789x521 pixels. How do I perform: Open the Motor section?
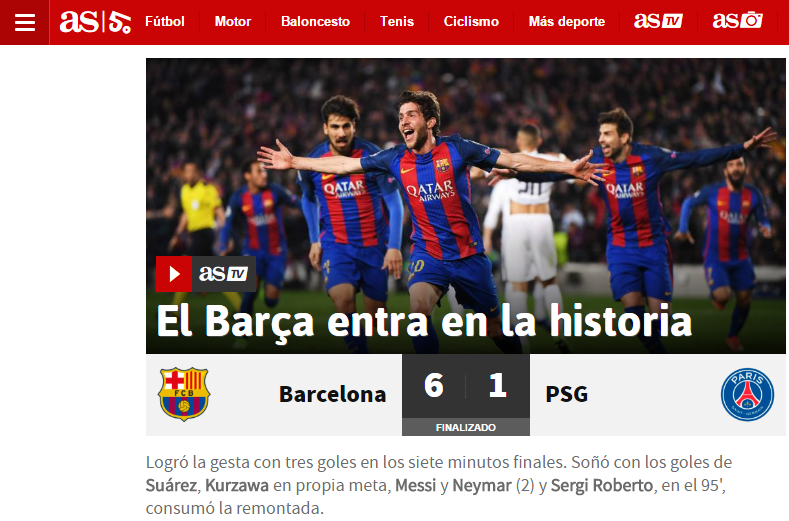tap(232, 22)
